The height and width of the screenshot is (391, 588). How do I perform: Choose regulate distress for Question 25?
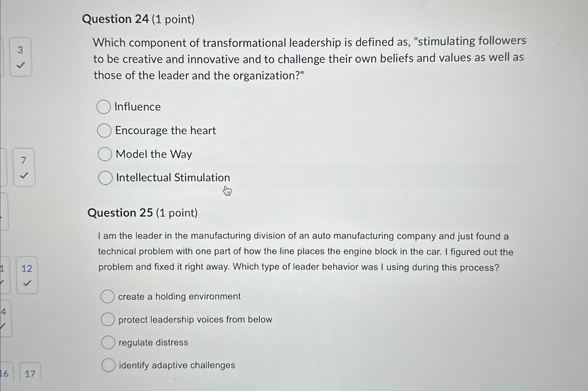(x=109, y=343)
